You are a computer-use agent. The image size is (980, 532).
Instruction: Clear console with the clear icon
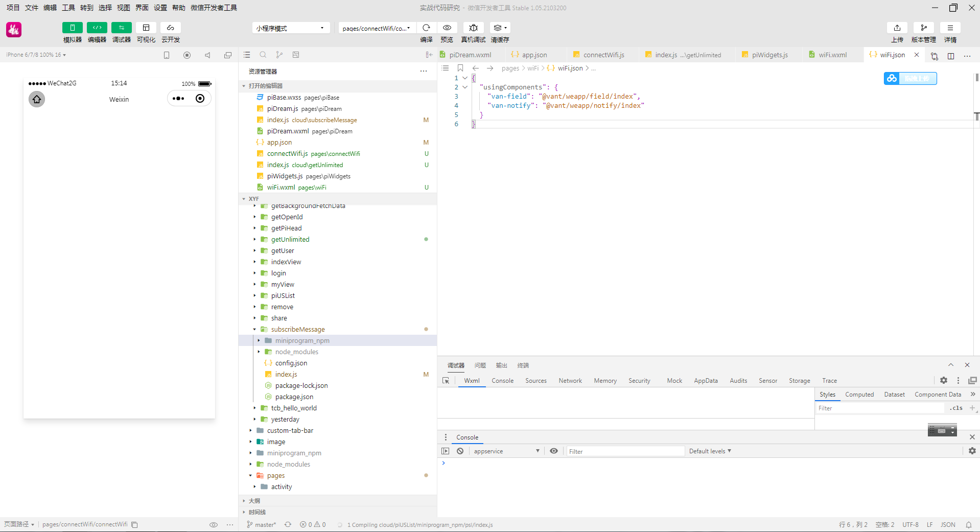pos(460,451)
